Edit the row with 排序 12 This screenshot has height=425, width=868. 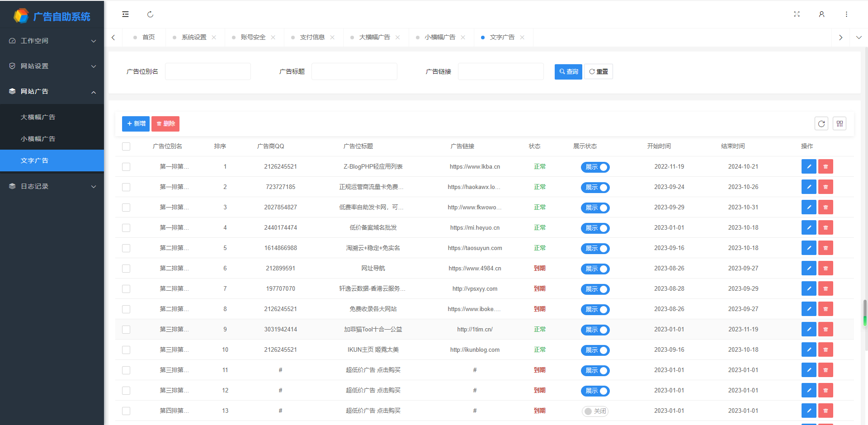tap(809, 390)
